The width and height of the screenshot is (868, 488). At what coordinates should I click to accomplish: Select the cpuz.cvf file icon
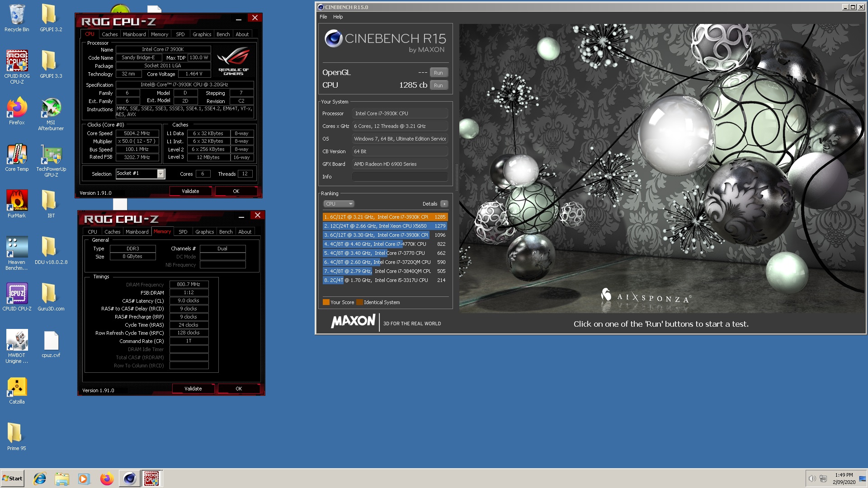(51, 344)
